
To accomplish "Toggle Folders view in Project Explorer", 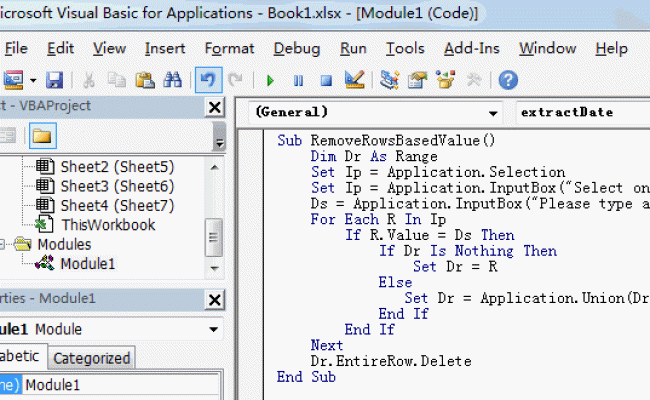I will tap(42, 136).
